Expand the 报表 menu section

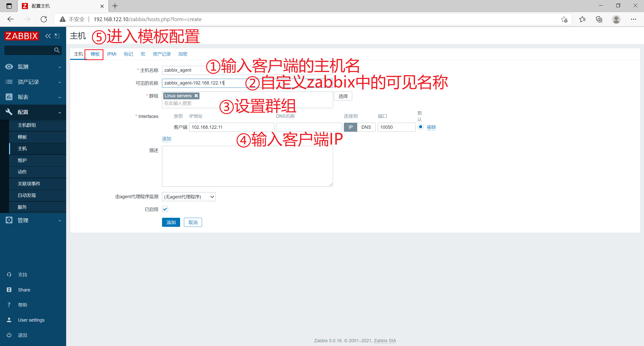point(33,97)
